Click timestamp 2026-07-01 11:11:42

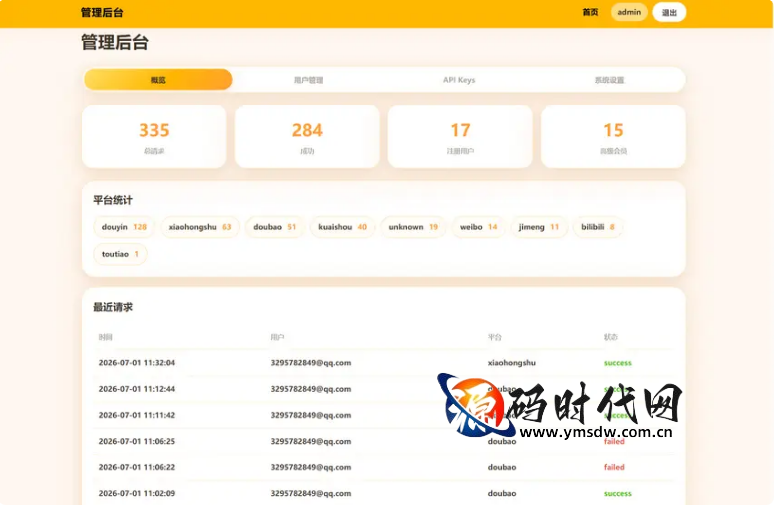137,415
